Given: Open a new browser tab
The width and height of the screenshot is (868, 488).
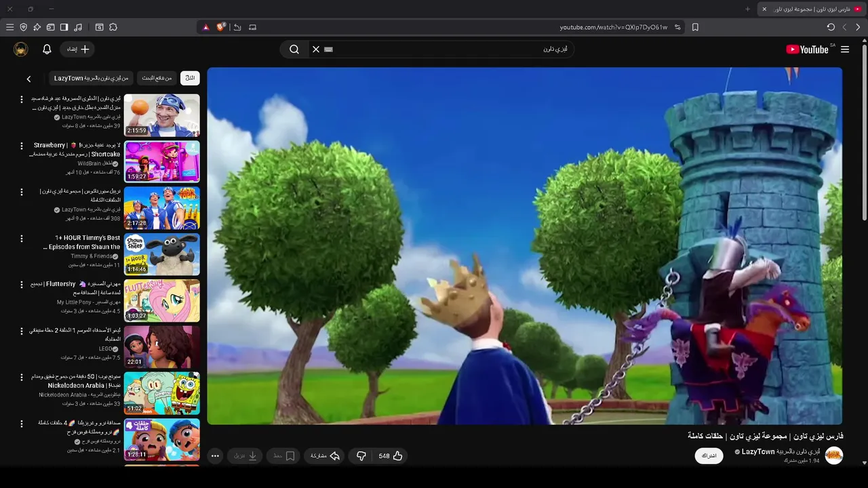Looking at the screenshot, I should pyautogui.click(x=748, y=9).
